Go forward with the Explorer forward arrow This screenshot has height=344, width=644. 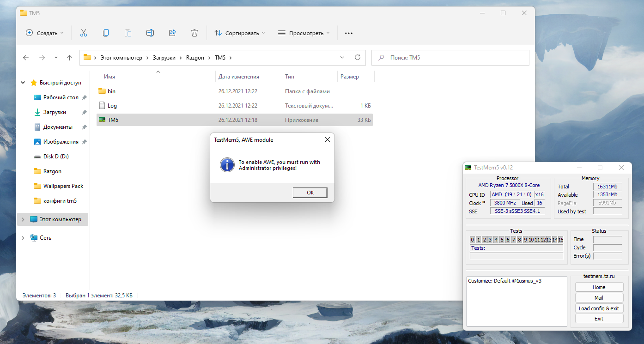coord(42,58)
